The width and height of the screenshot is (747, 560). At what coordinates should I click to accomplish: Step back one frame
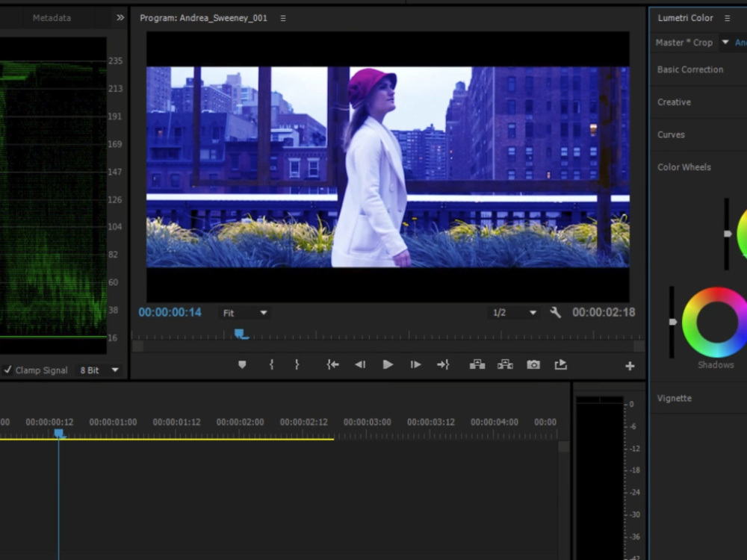click(x=360, y=365)
